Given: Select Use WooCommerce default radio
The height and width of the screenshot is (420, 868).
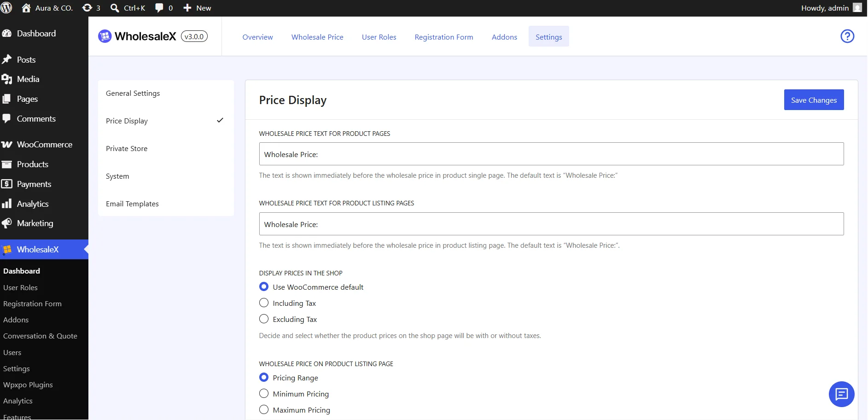Looking at the screenshot, I should point(264,286).
